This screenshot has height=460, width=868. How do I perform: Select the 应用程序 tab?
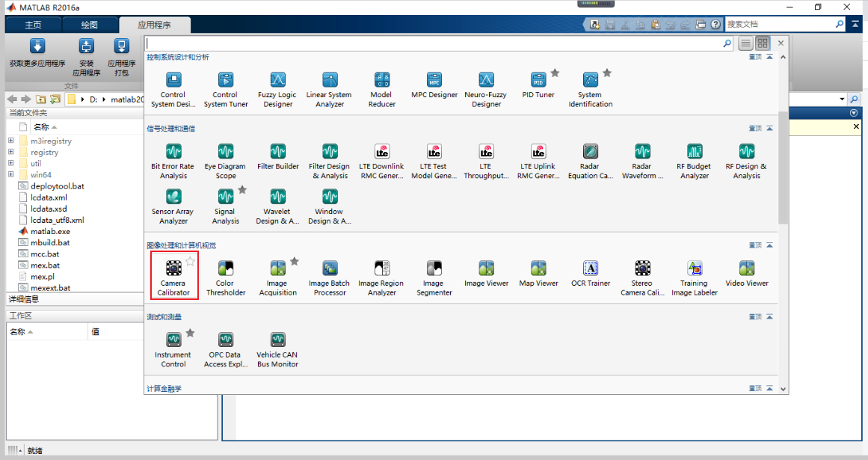point(155,25)
